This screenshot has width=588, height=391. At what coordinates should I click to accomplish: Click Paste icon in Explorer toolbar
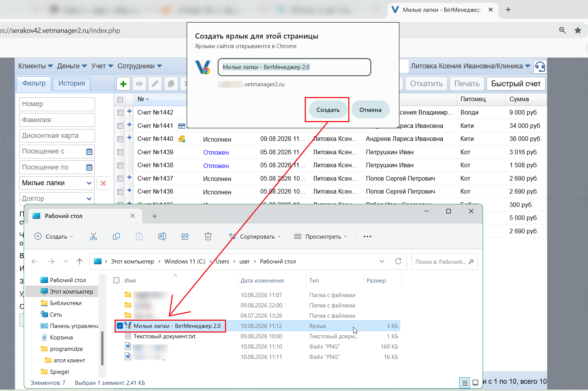pos(139,236)
